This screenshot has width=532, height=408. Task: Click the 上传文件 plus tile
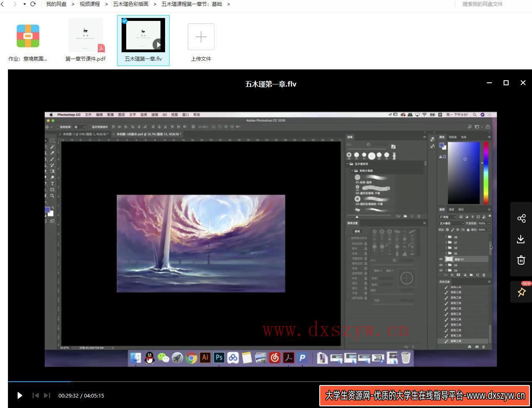[201, 37]
